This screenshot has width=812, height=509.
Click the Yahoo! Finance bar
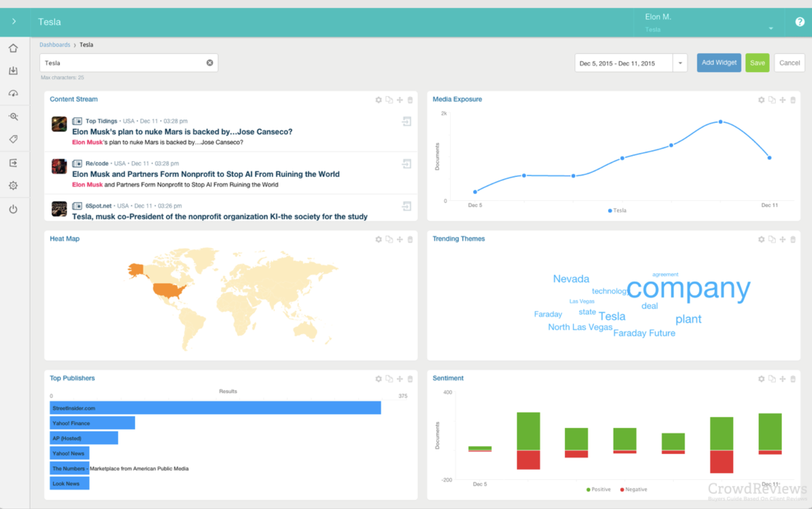coord(92,423)
